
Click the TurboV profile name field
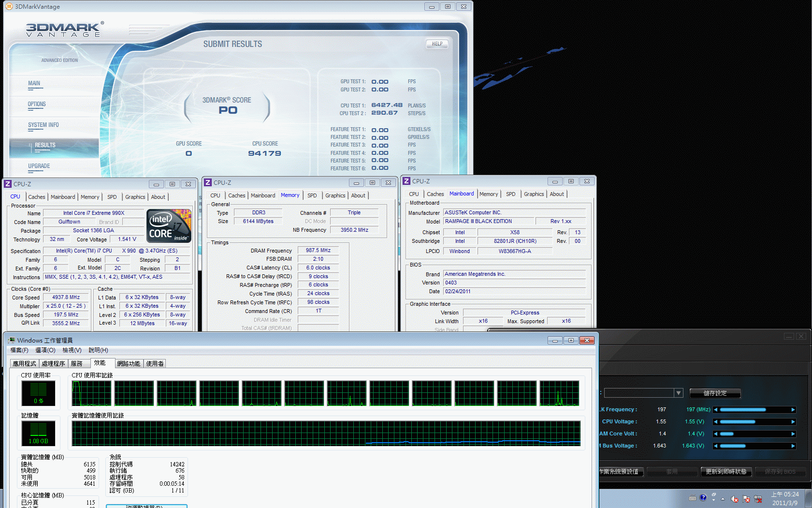click(x=639, y=393)
